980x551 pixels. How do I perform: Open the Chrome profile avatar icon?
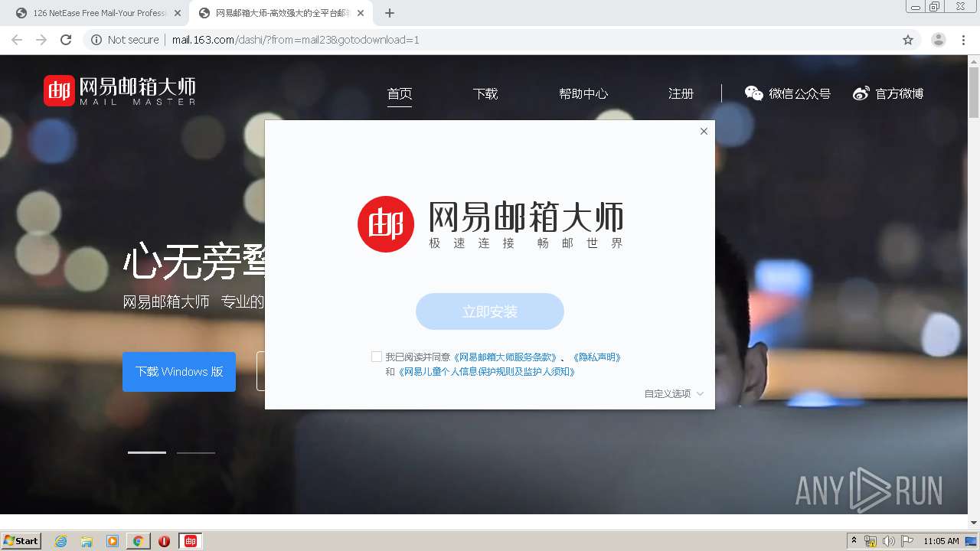(x=939, y=40)
